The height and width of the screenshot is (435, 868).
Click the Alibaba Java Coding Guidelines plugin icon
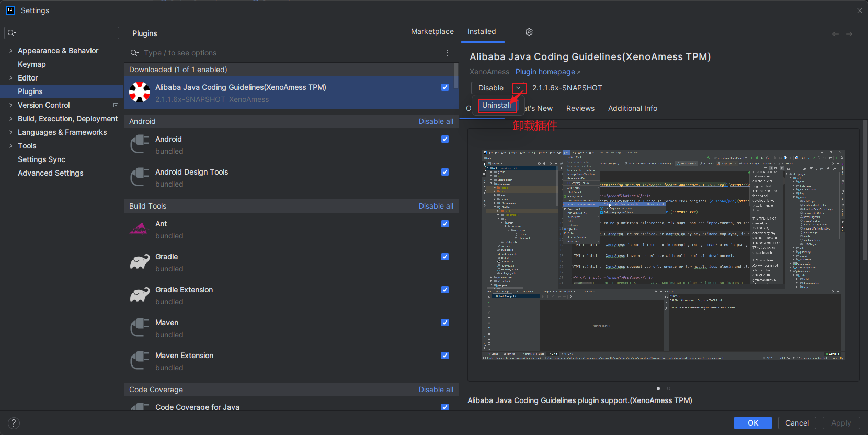tap(140, 92)
